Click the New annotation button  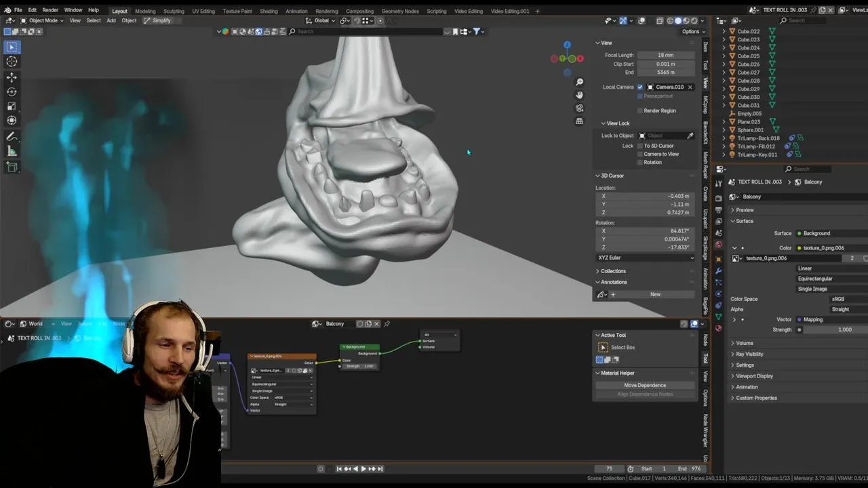(x=655, y=294)
